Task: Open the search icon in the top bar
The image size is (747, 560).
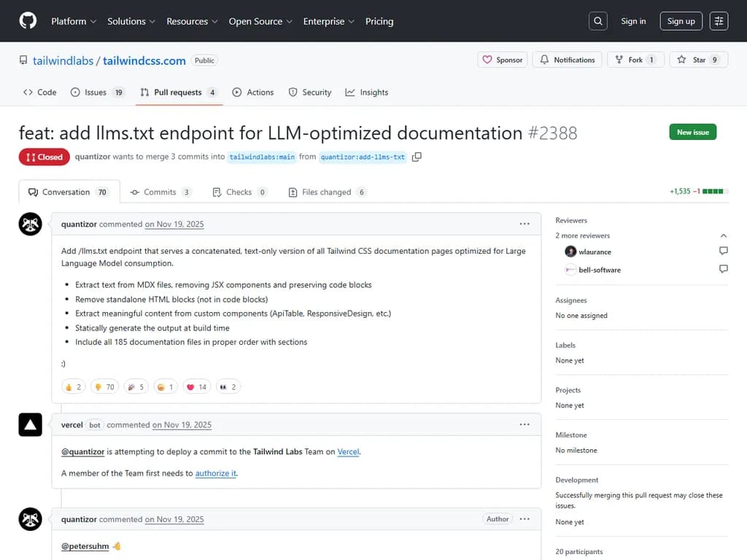Action: coord(597,20)
